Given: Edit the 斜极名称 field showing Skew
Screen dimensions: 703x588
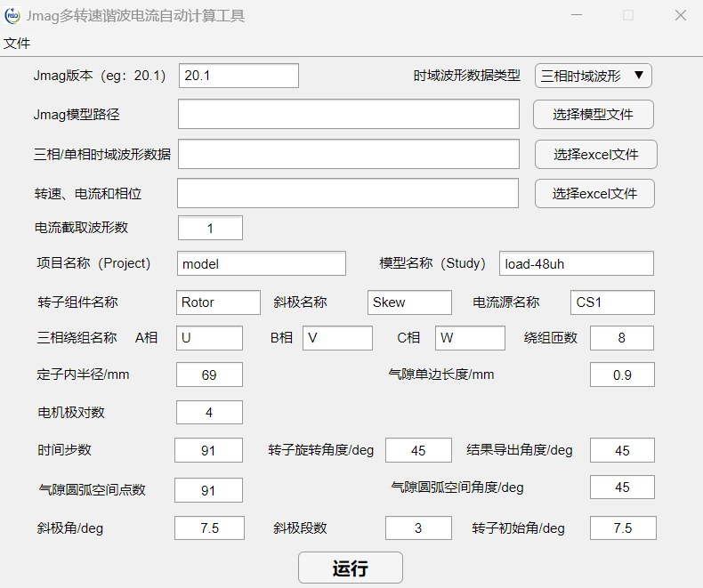Looking at the screenshot, I should click(x=408, y=302).
